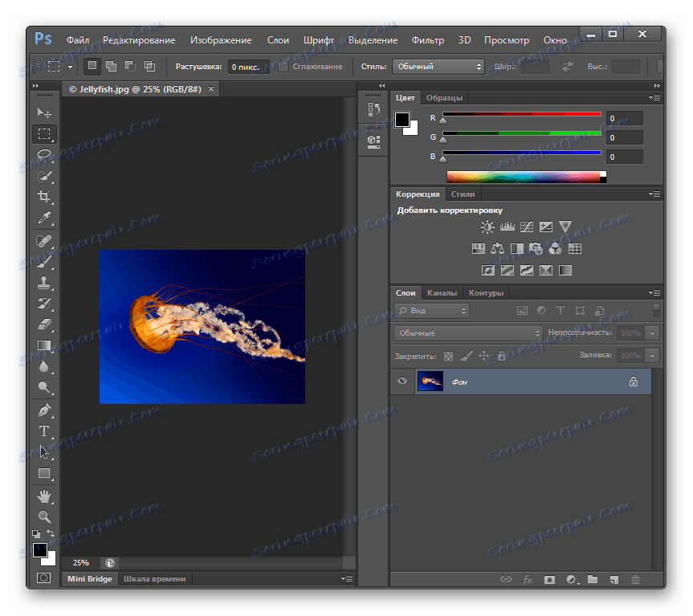
Task: Open the Mini Bridge tab
Action: click(x=90, y=578)
